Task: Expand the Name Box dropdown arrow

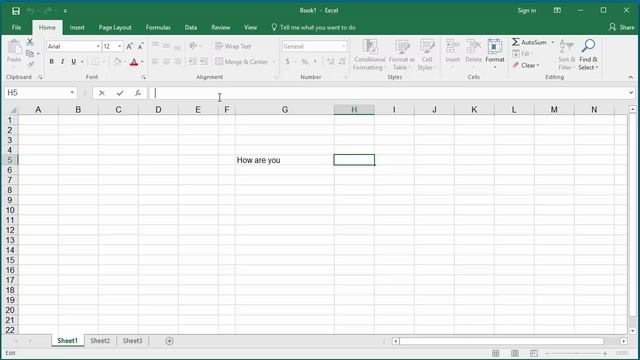Action: [x=72, y=93]
